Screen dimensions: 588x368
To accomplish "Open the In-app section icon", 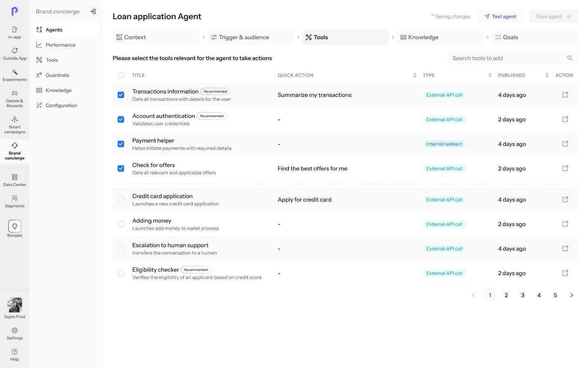I will 15,29.
